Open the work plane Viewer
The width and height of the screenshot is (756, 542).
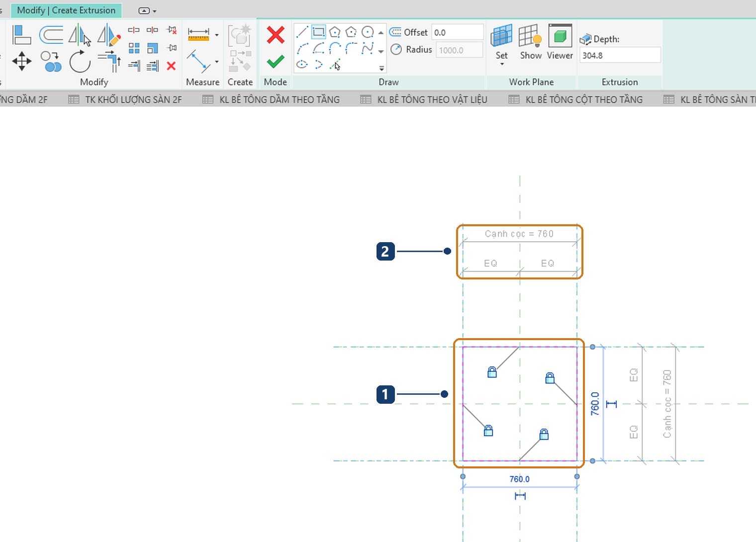pos(560,43)
